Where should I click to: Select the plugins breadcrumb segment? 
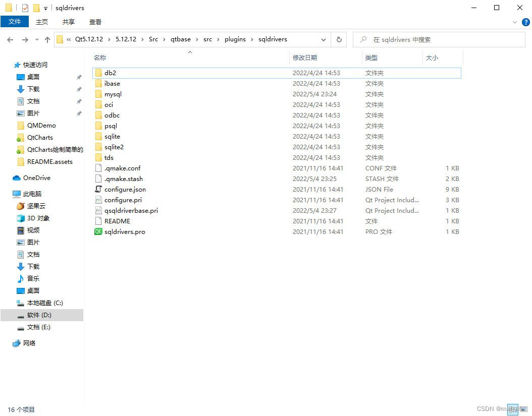coord(235,39)
